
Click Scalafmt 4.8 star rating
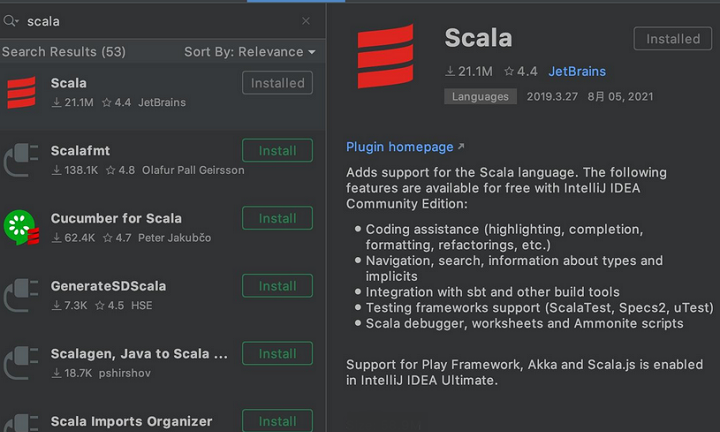[x=120, y=170]
